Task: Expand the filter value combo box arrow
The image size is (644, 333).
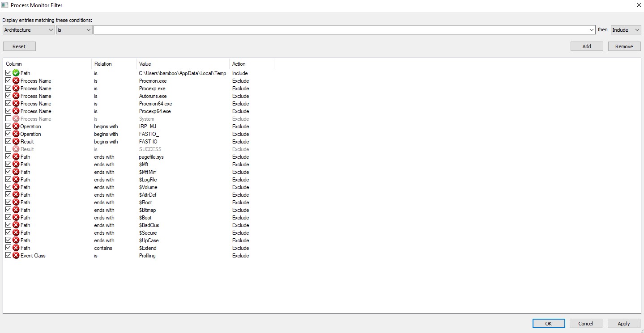Action: [x=592, y=30]
